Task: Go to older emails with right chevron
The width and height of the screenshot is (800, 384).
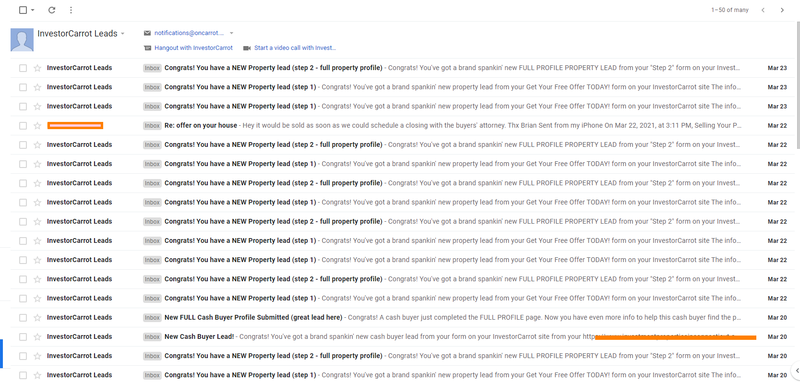Action: click(782, 10)
